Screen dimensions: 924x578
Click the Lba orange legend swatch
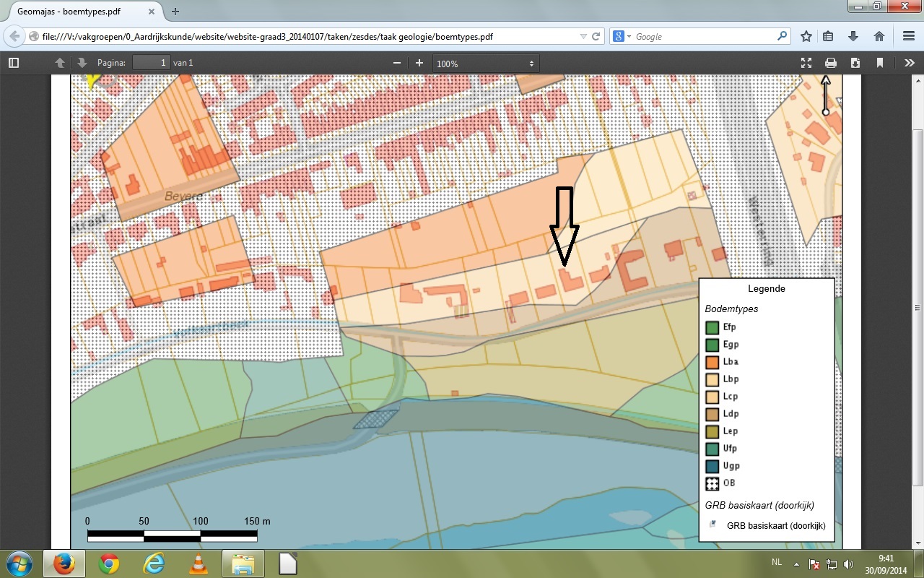point(712,362)
